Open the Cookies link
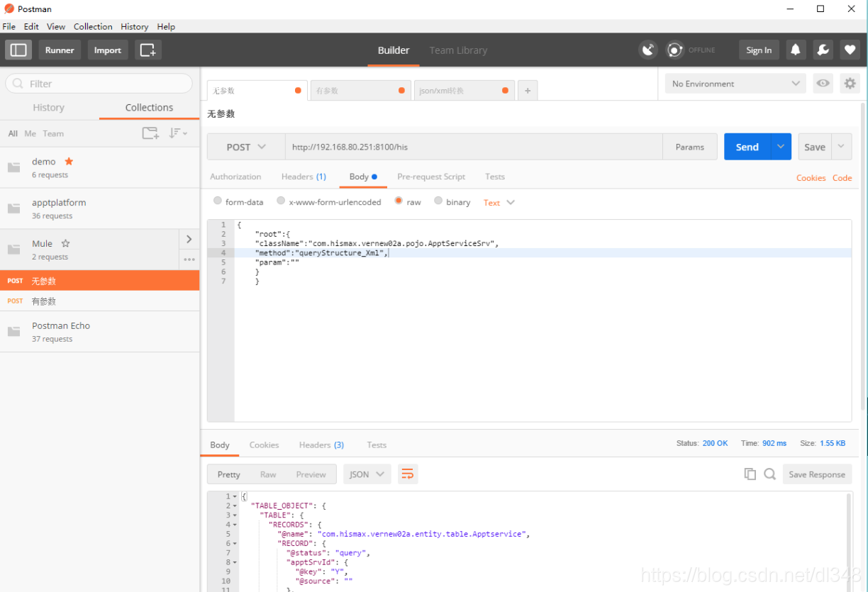 [811, 178]
